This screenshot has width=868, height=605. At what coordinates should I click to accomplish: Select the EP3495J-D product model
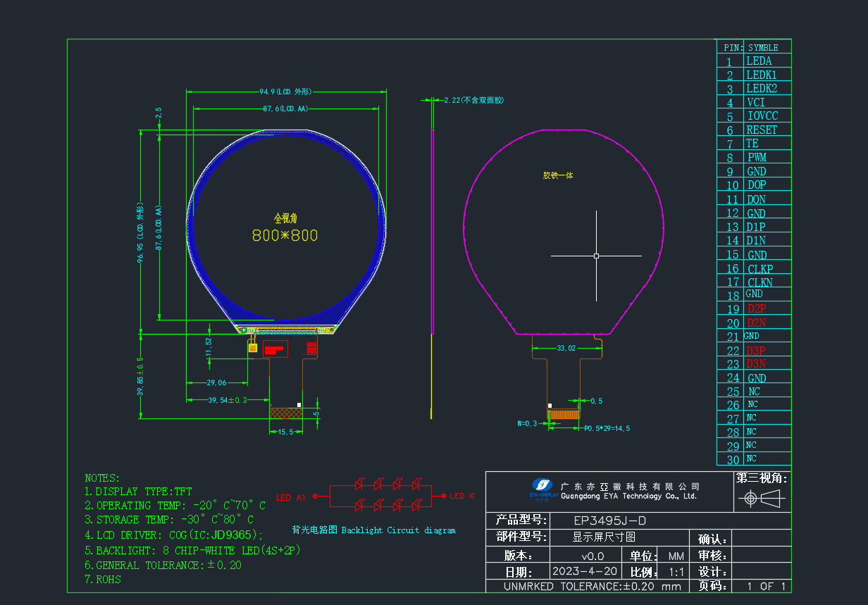610,521
